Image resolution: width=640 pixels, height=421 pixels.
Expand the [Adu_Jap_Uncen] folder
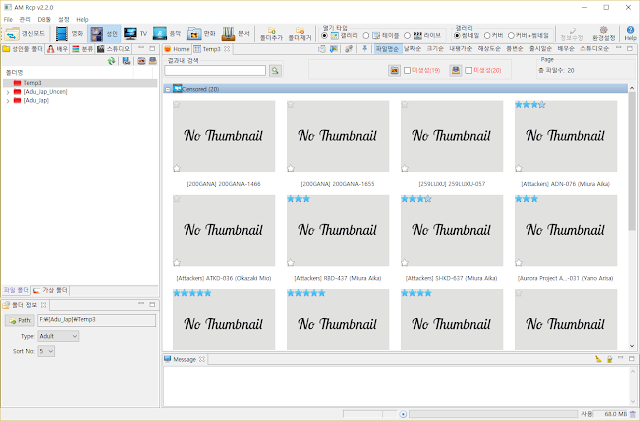tap(8, 92)
